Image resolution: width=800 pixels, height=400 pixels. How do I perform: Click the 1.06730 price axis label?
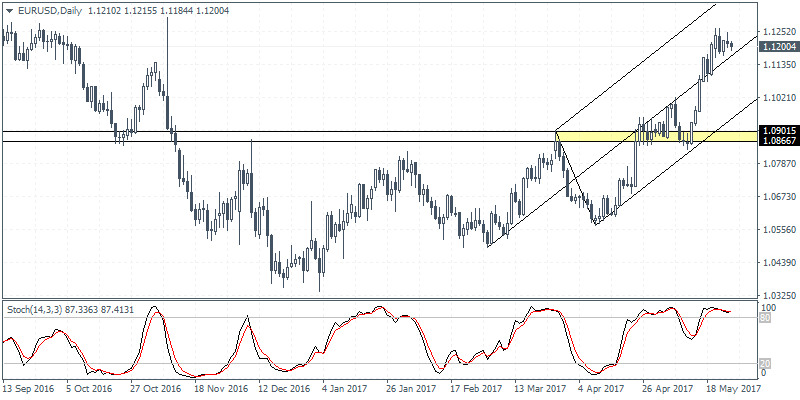[778, 196]
